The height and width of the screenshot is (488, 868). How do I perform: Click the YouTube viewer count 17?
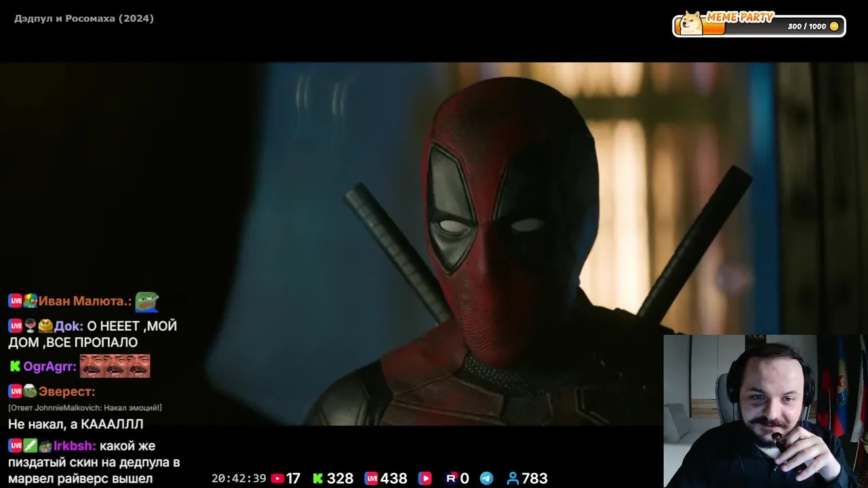tap(293, 479)
